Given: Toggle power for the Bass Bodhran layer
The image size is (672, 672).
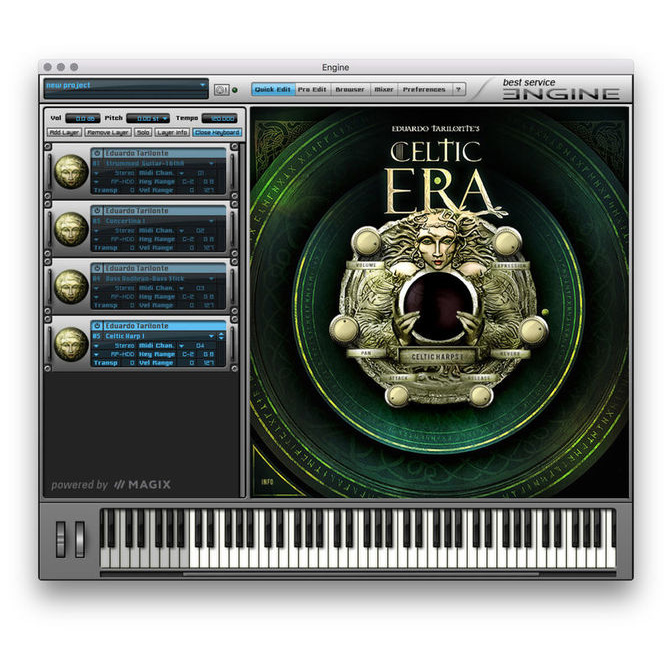Looking at the screenshot, I should point(97,268).
